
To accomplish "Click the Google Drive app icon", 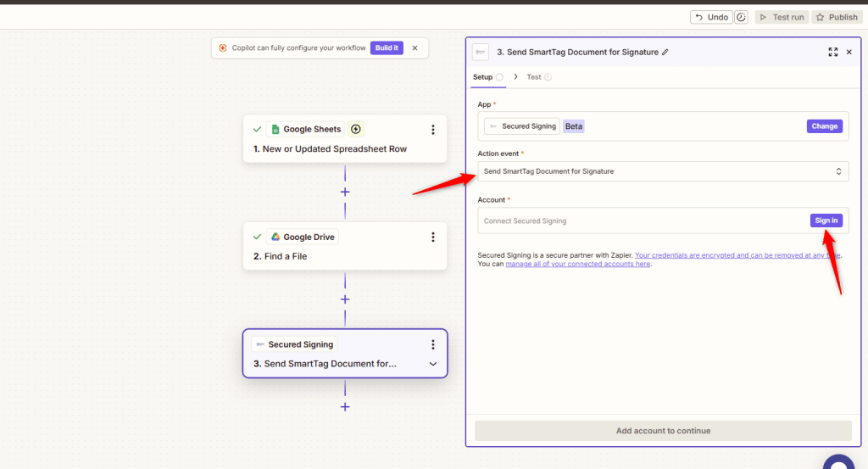I will point(275,237).
